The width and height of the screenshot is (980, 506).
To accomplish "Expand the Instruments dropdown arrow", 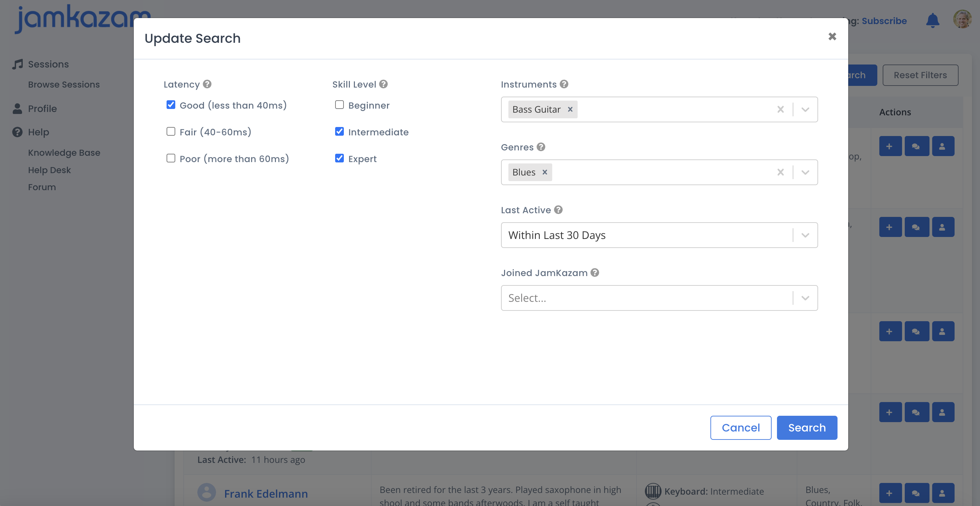I will 805,110.
